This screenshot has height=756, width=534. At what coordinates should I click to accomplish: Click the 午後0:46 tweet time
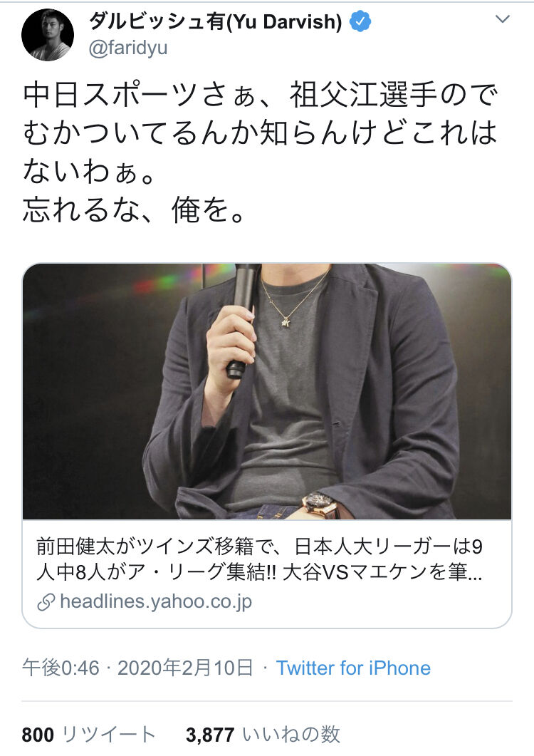[x=61, y=668]
